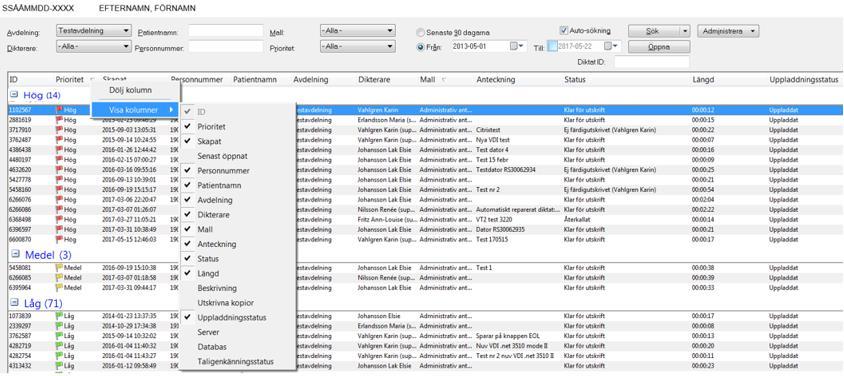Click the red flag in row 4386438
Screen dimensions: 844x376
point(59,150)
